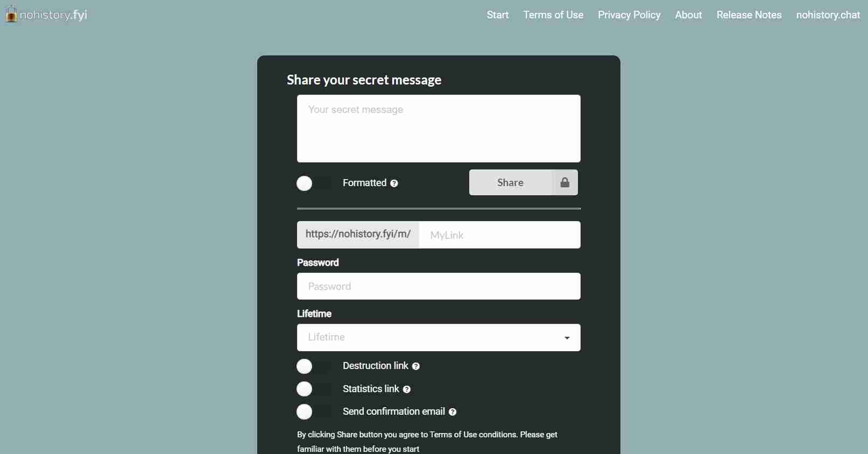Enable the Statistics link switch

pyautogui.click(x=314, y=389)
